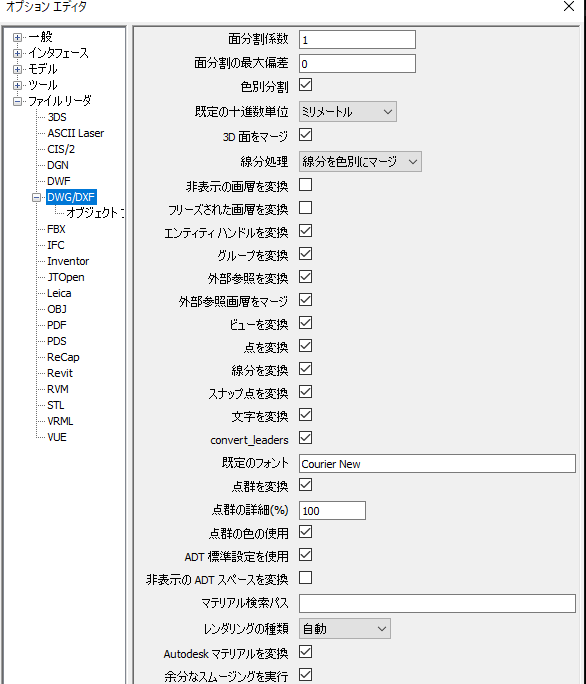The height and width of the screenshot is (684, 586).
Task: Expand the モデル tree node
Action: pos(17,69)
